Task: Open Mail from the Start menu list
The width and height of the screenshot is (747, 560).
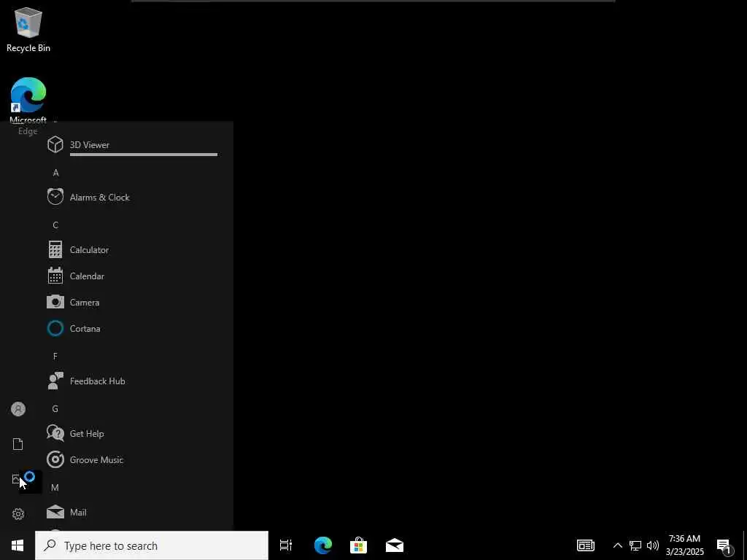Action: click(132, 513)
